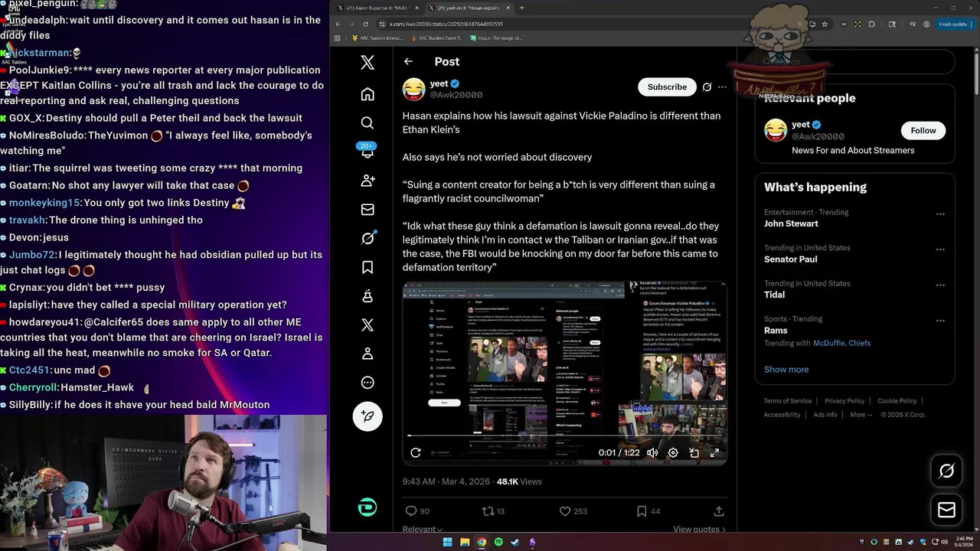Click the compose Post feather button
This screenshot has width=980, height=551.
click(x=367, y=416)
